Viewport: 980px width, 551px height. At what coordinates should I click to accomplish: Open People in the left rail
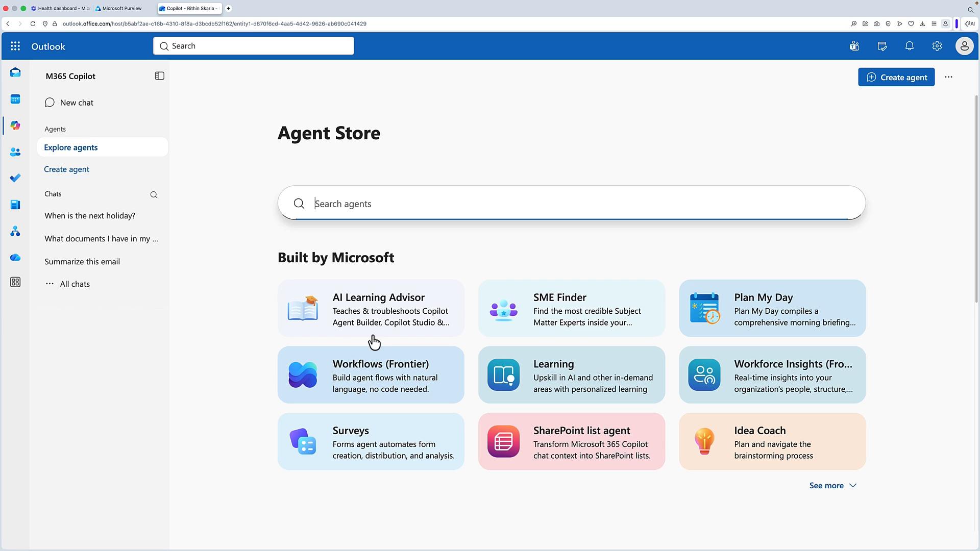point(15,152)
